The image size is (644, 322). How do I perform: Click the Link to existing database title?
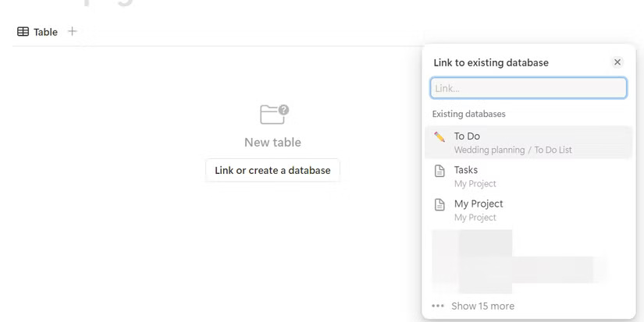coord(491,62)
